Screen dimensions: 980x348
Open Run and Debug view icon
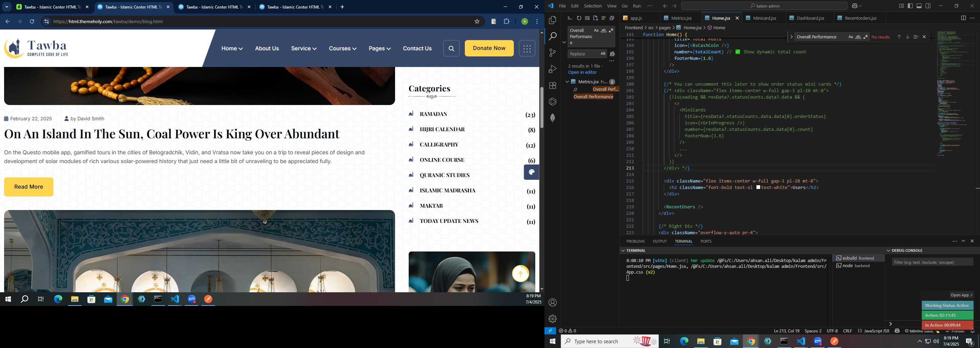[552, 69]
